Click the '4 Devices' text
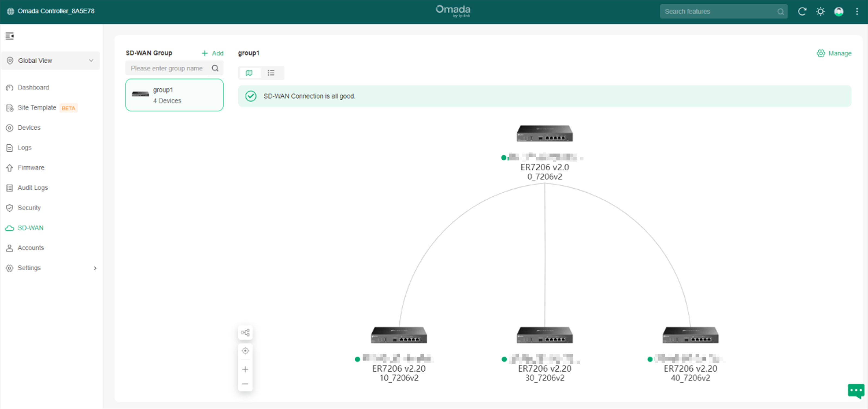Image resolution: width=868 pixels, height=409 pixels. tap(167, 101)
